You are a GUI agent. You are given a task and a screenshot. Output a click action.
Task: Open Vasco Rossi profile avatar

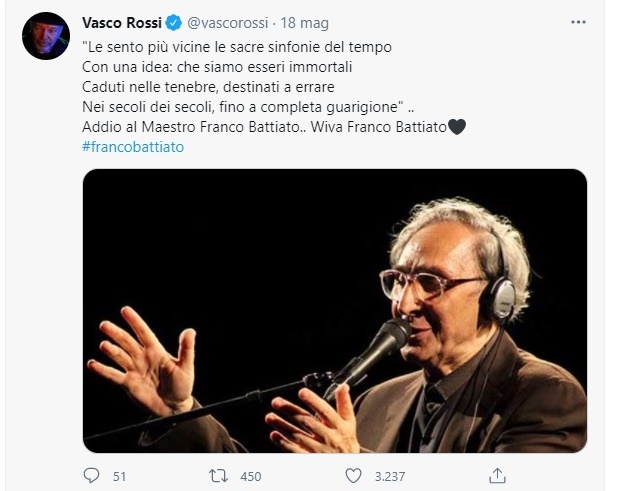tap(46, 36)
